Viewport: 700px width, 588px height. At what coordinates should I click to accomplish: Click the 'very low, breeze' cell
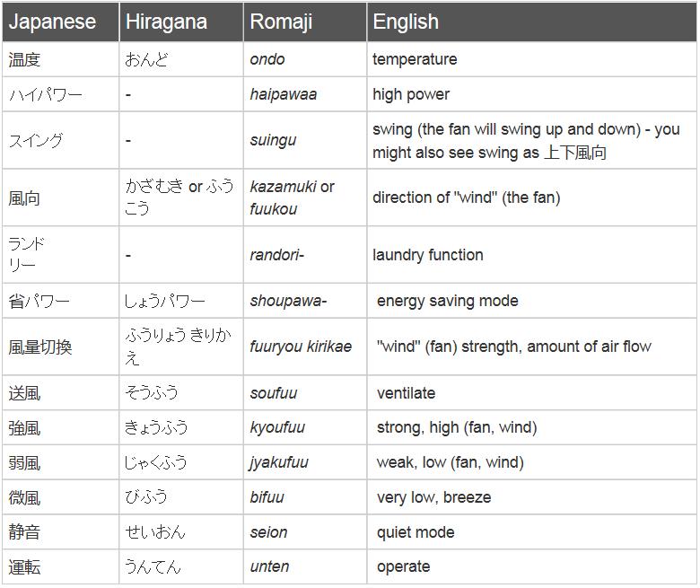pos(433,497)
